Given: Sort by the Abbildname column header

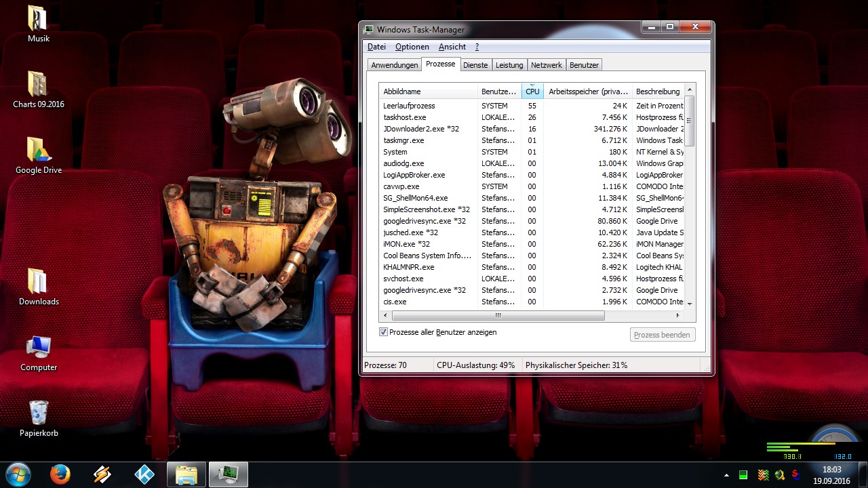Looking at the screenshot, I should 428,91.
